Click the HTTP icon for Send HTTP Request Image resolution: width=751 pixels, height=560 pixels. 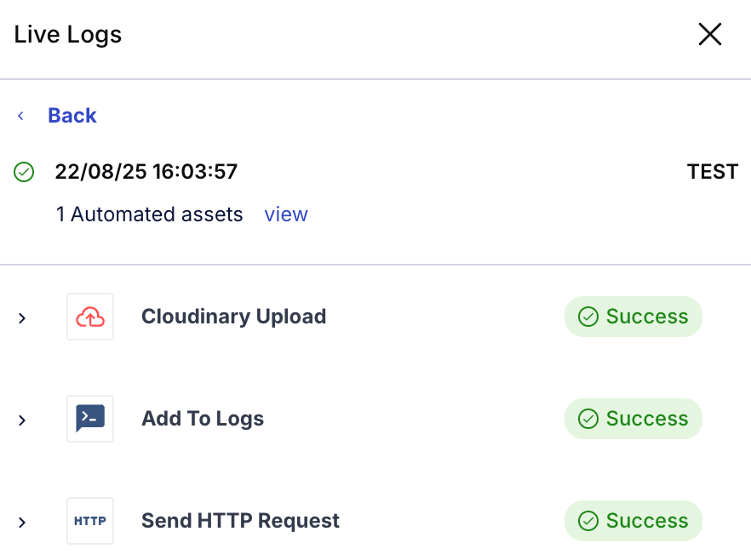click(x=89, y=521)
